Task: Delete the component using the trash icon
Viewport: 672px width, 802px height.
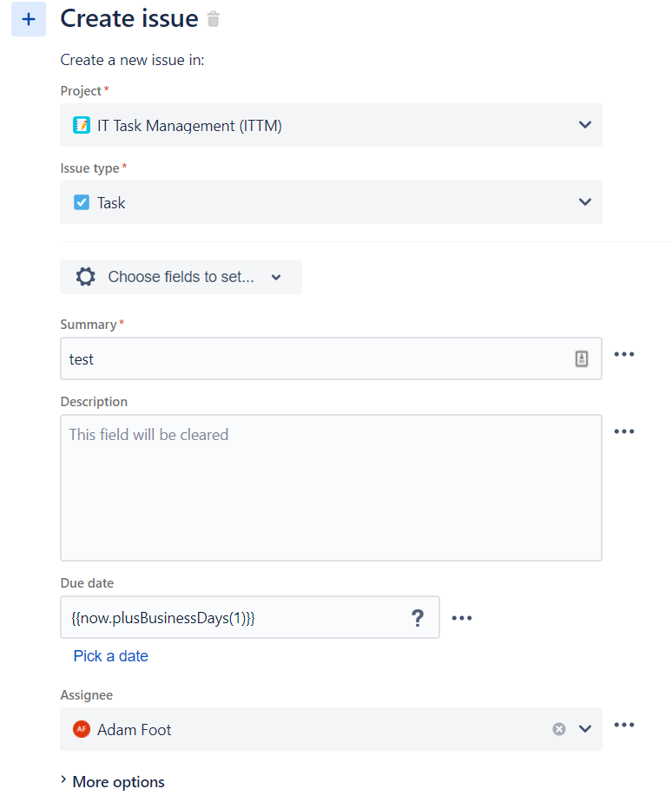Action: click(214, 19)
